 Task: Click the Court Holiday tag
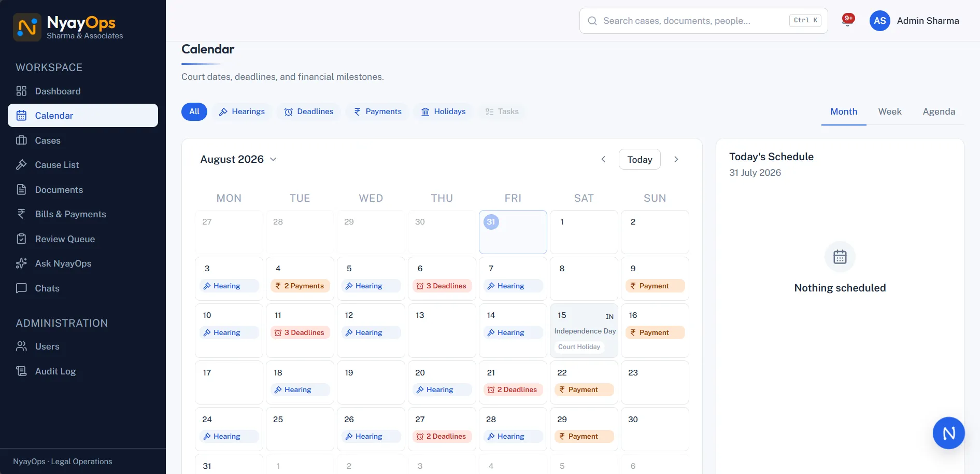[x=579, y=347]
